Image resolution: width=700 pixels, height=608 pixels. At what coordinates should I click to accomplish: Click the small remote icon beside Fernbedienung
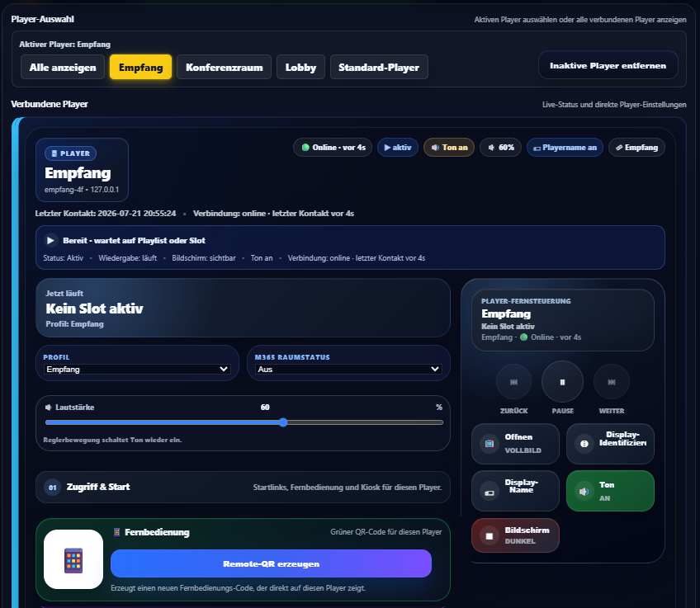point(117,532)
